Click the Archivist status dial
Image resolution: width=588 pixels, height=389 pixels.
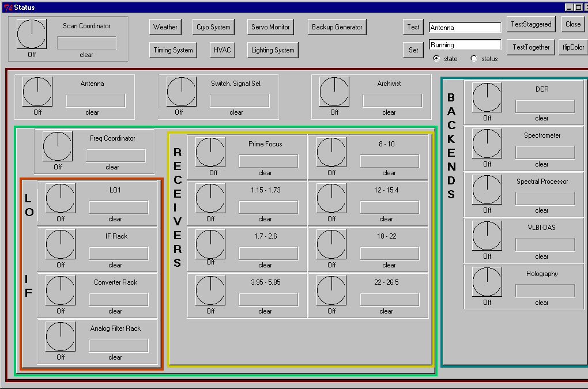tap(334, 92)
